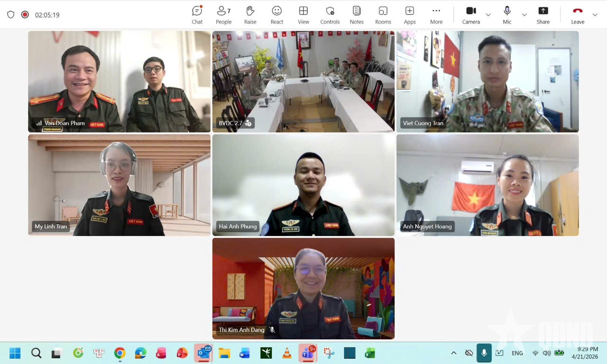The image size is (607, 364).
Task: Open Excel from the taskbar
Action: pyautogui.click(x=369, y=353)
